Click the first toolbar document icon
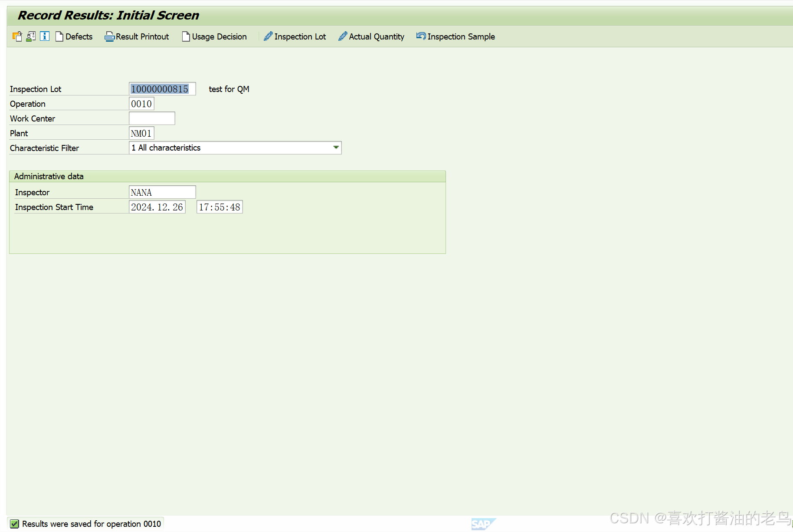This screenshot has height=532, width=793. [x=17, y=36]
